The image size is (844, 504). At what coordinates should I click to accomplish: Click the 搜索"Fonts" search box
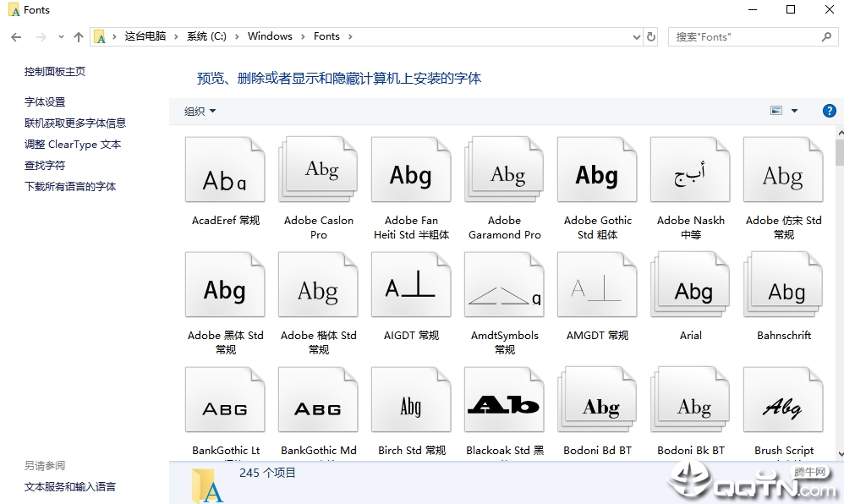tap(744, 37)
